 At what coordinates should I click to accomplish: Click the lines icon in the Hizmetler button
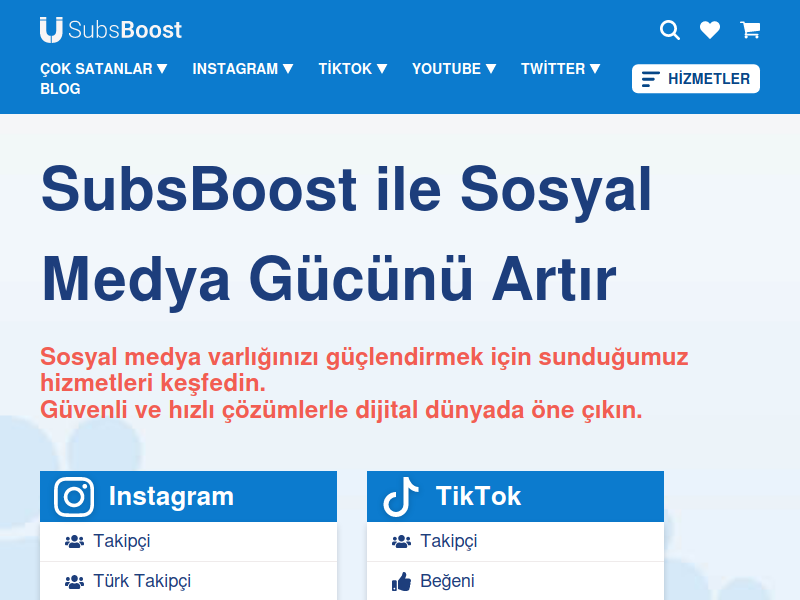(x=651, y=79)
